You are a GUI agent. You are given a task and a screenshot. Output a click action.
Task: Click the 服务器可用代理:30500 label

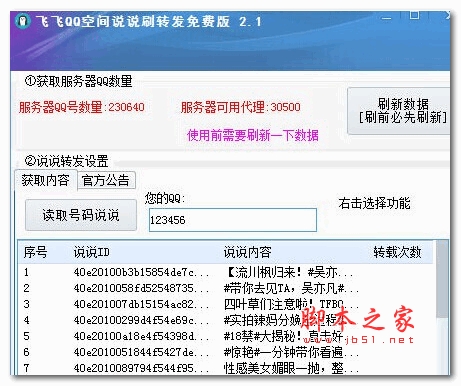click(240, 107)
